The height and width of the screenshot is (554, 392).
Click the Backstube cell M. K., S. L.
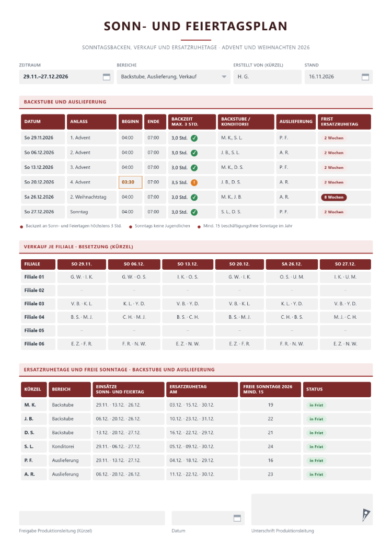click(x=246, y=138)
